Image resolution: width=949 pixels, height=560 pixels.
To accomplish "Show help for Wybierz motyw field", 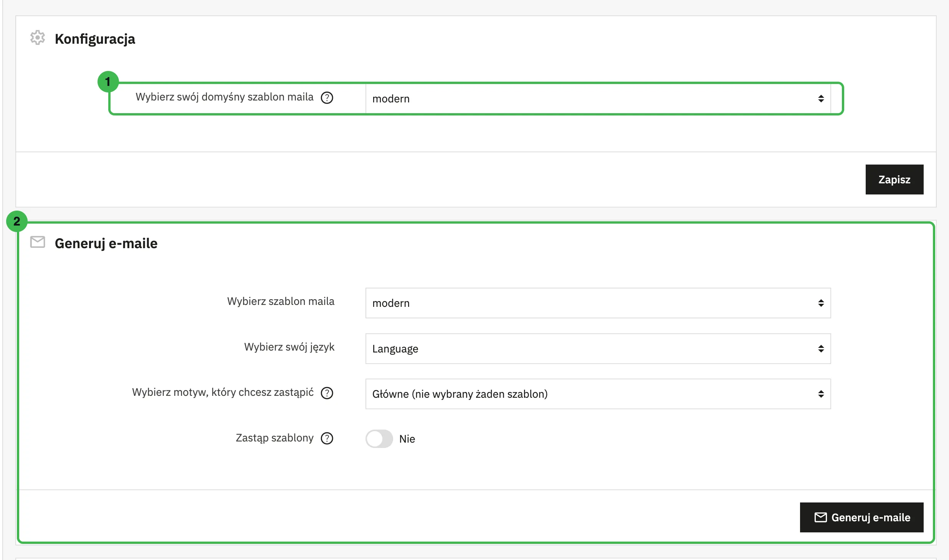I will pyautogui.click(x=327, y=393).
